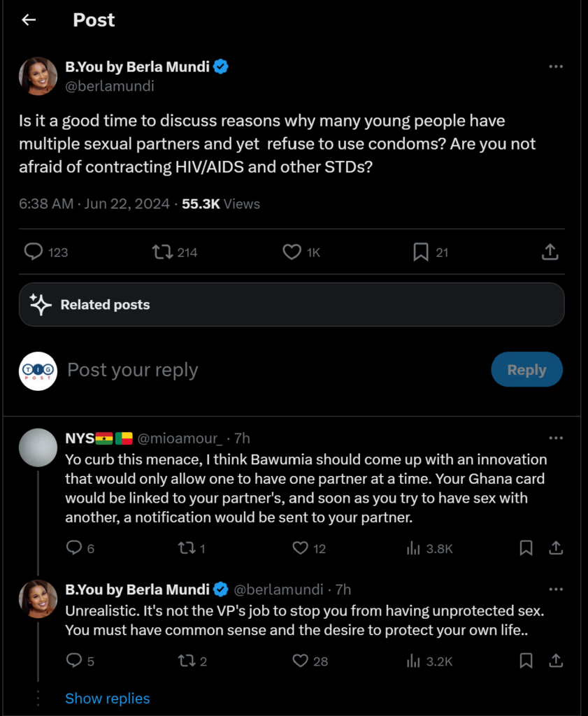Like the main post with 1K likes

point(292,252)
